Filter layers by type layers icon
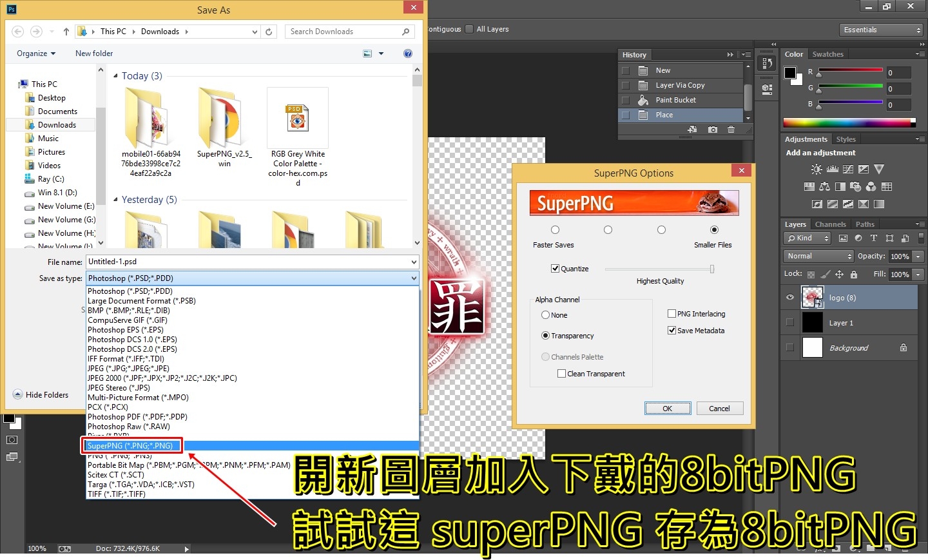 point(874,238)
